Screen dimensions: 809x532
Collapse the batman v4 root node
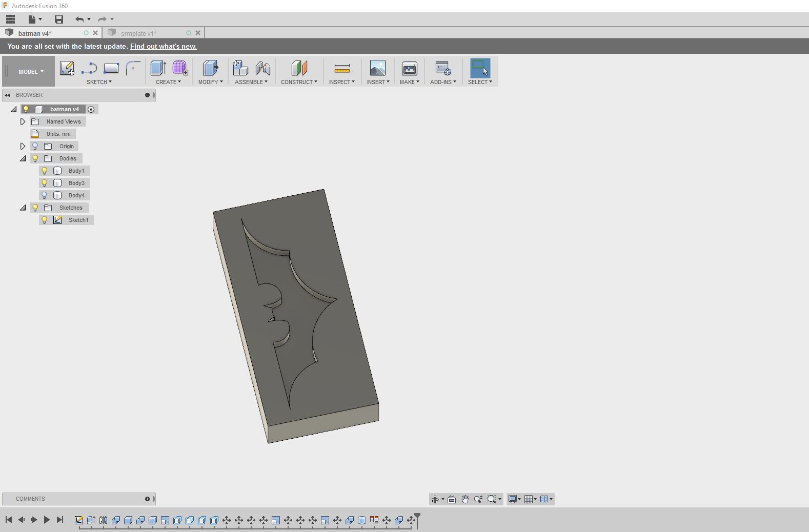point(14,109)
